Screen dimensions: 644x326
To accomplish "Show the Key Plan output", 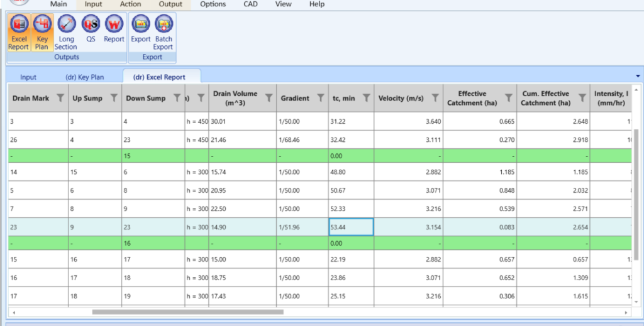I will (42, 33).
